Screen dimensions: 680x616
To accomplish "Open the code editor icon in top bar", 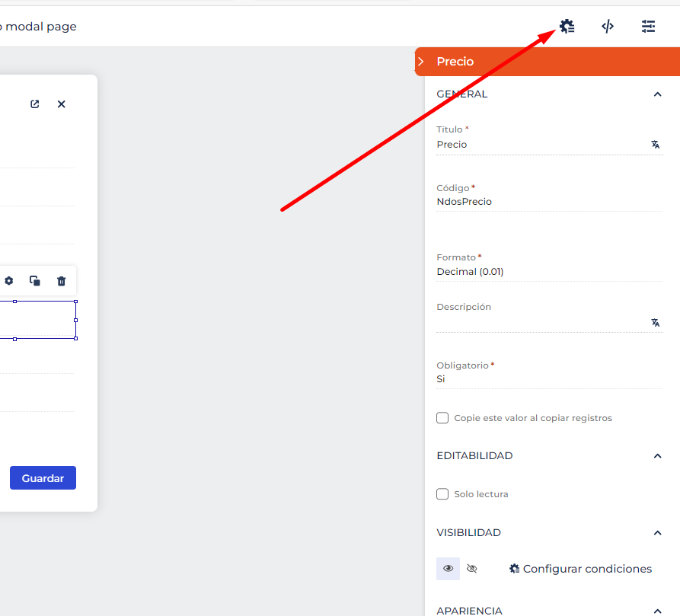I will (x=608, y=27).
